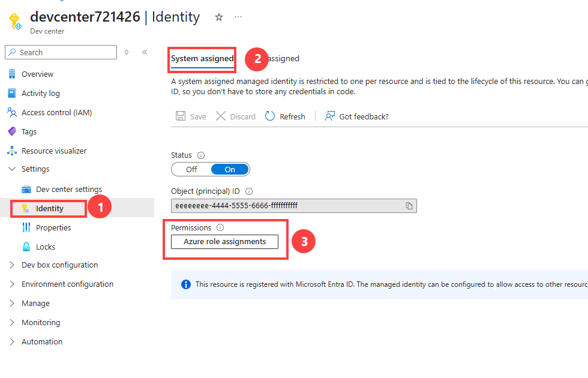This screenshot has width=588, height=378.
Task: Click the info icon next to Status
Action: pyautogui.click(x=201, y=155)
